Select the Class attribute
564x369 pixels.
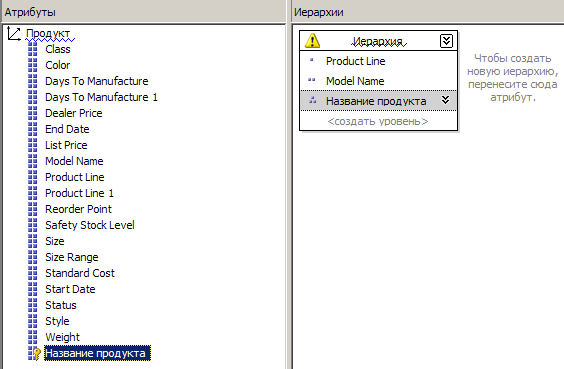(58, 49)
